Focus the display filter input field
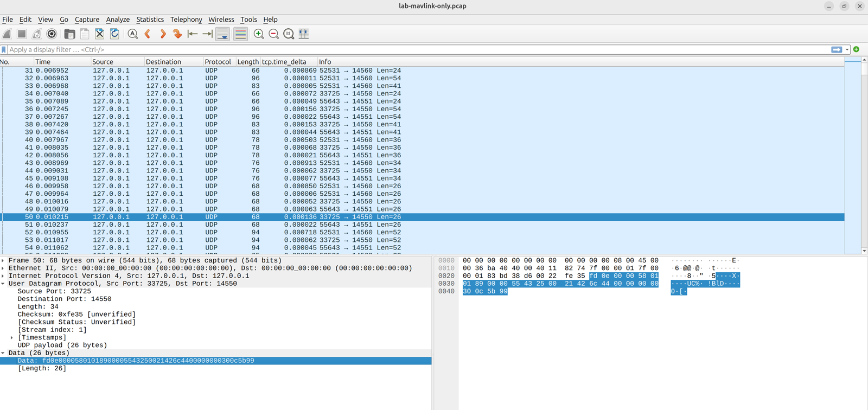Viewport: 868px width, 410px height. 419,49
